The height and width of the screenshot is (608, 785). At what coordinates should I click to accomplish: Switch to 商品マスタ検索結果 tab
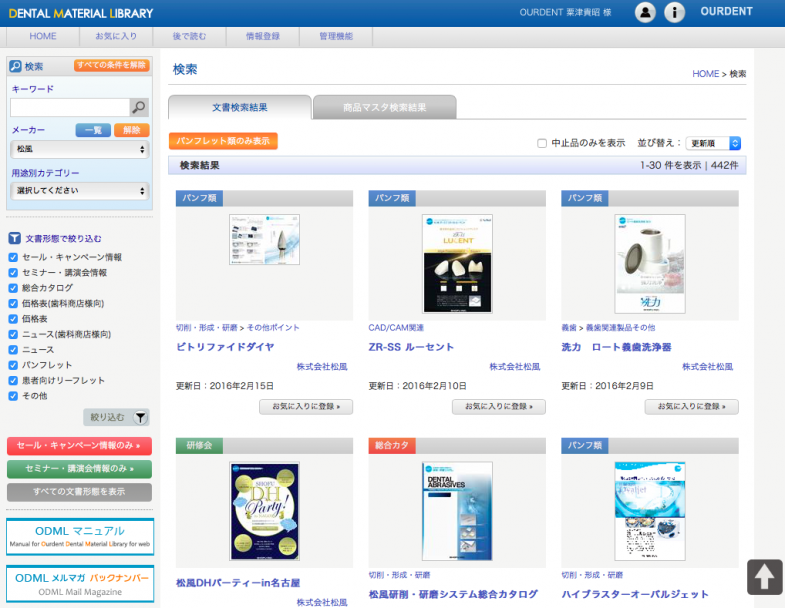[384, 107]
